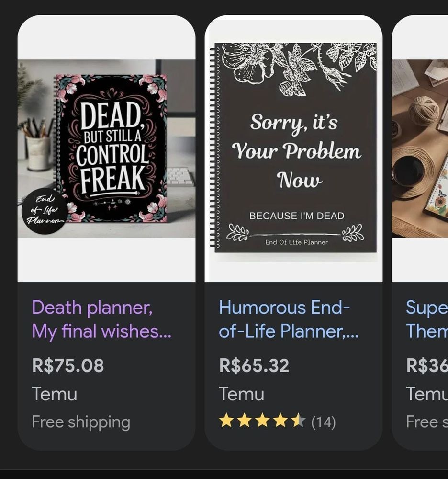Select the R$75.08 price label
This screenshot has height=479, width=448.
(67, 365)
